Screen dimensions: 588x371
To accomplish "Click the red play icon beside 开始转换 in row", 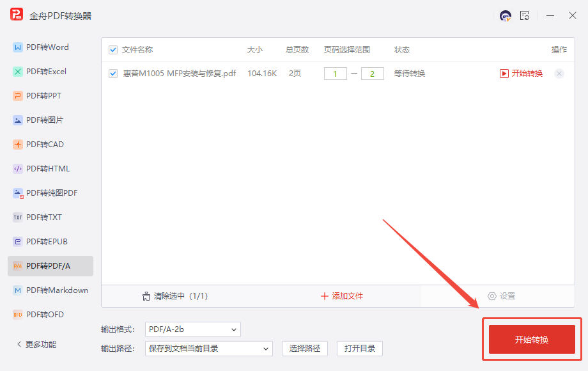I will (x=504, y=74).
